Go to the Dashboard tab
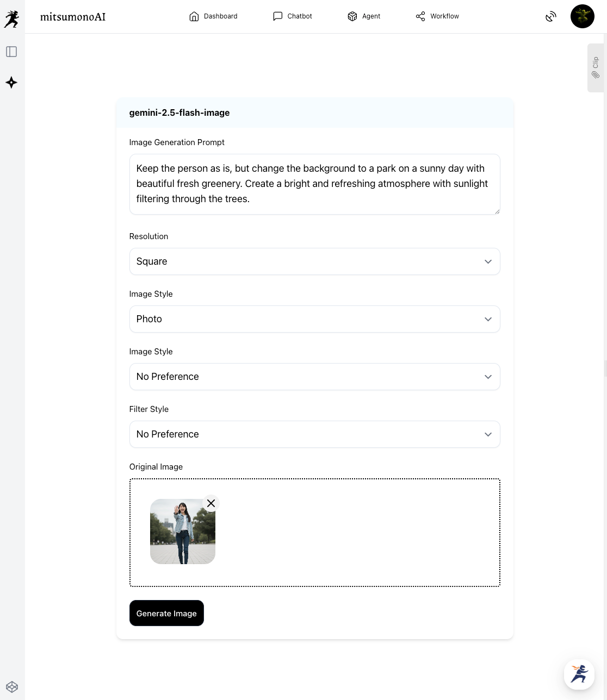Viewport: 607px width, 700px height. tap(213, 16)
